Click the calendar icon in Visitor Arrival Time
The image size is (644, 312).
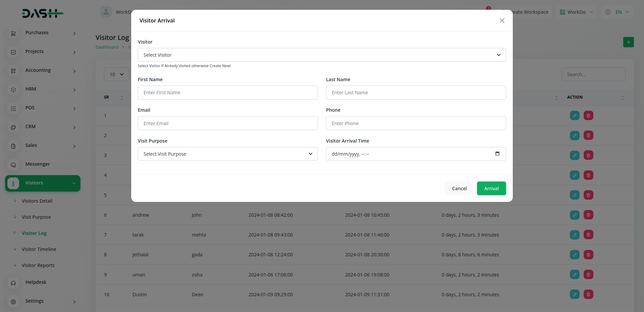coord(497,154)
